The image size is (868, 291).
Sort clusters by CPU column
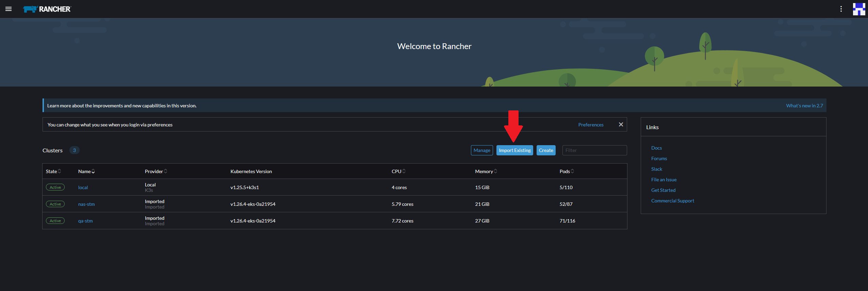click(x=398, y=171)
